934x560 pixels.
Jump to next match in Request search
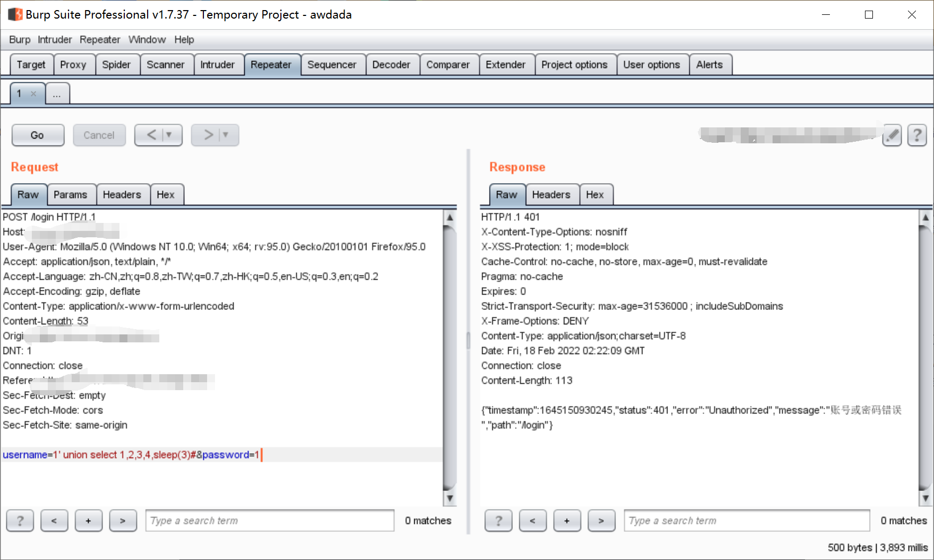pyautogui.click(x=123, y=520)
